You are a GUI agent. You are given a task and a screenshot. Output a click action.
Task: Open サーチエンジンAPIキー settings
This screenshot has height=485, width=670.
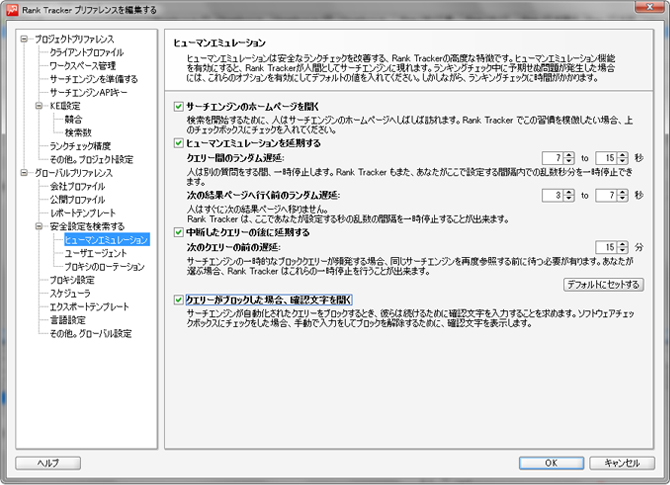[x=88, y=92]
